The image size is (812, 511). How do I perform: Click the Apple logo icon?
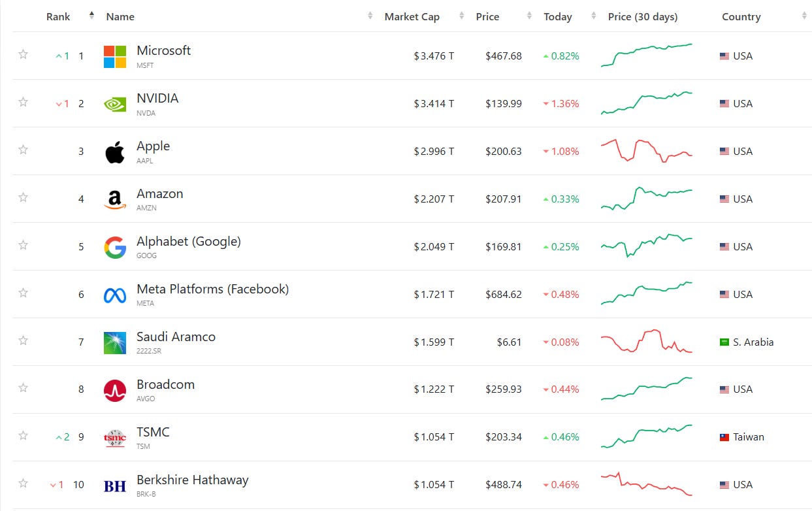tap(115, 152)
